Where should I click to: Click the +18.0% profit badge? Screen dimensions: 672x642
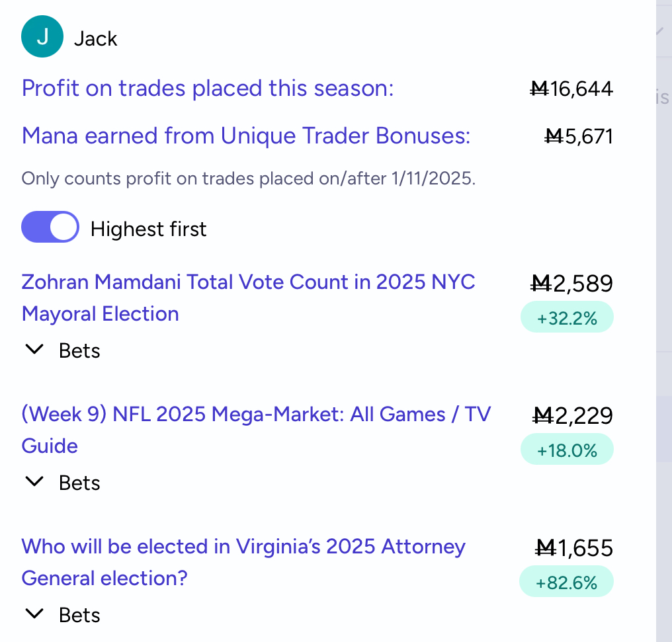pos(567,451)
